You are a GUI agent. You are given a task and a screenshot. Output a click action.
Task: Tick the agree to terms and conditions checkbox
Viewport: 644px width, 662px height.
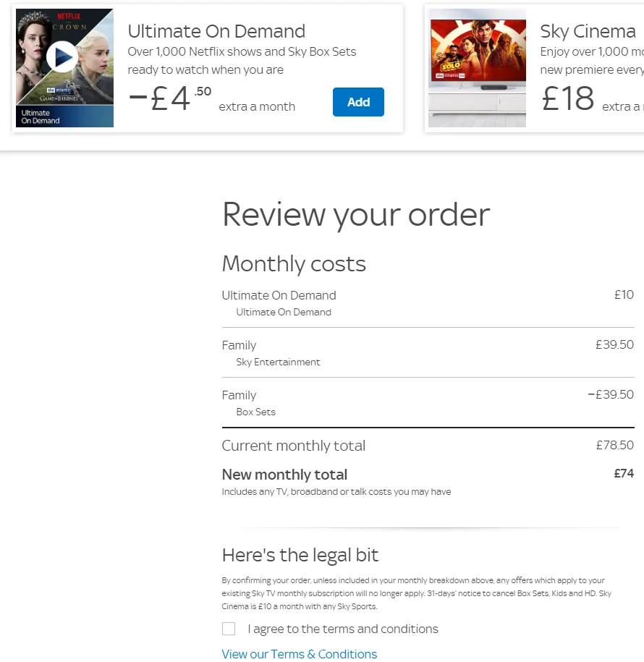click(x=229, y=629)
